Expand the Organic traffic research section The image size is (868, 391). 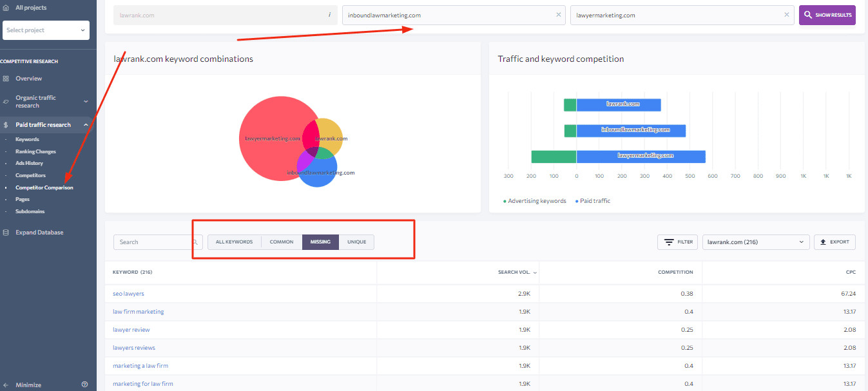tap(85, 102)
